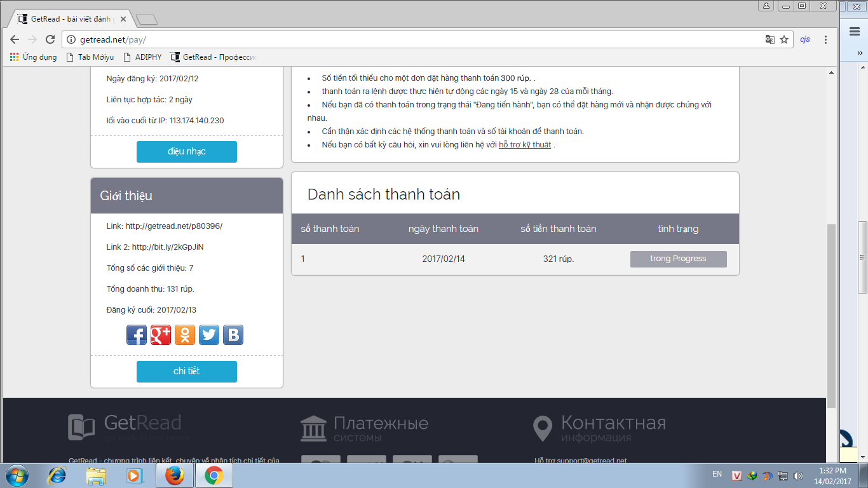Share via the Facebook icon
The image size is (868, 488).
137,335
